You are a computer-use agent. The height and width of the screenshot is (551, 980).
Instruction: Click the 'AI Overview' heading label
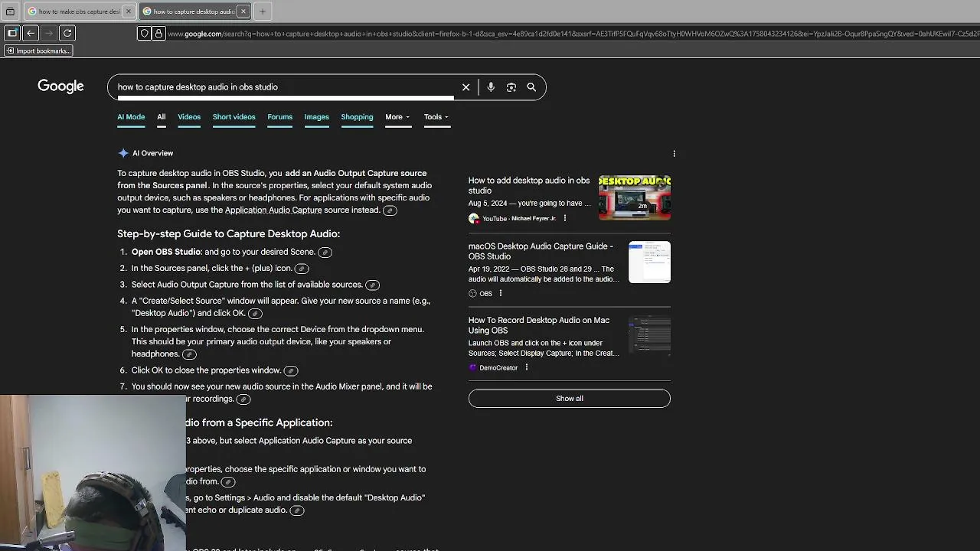(x=152, y=153)
